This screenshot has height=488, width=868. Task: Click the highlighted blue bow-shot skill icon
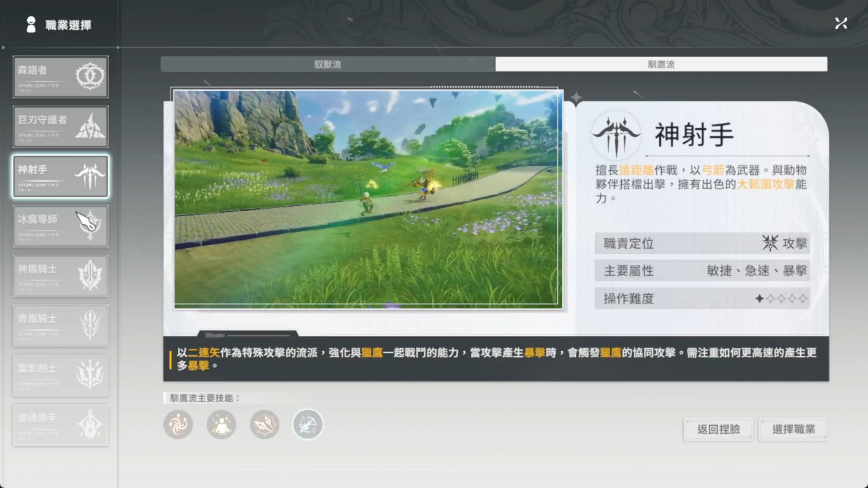[307, 425]
